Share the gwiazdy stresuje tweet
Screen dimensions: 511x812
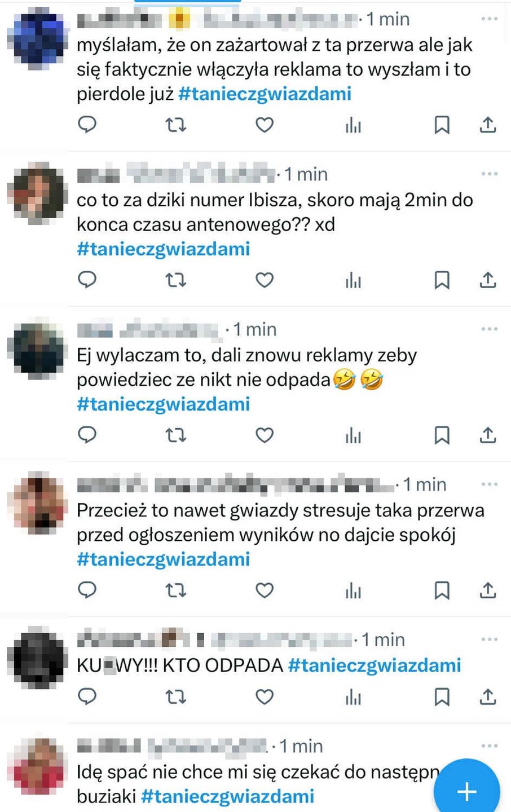coord(487,590)
